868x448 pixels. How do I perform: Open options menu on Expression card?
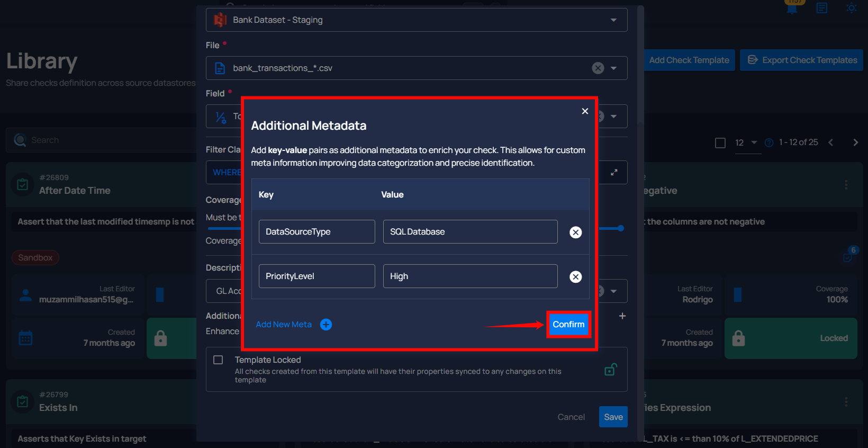coord(846,402)
